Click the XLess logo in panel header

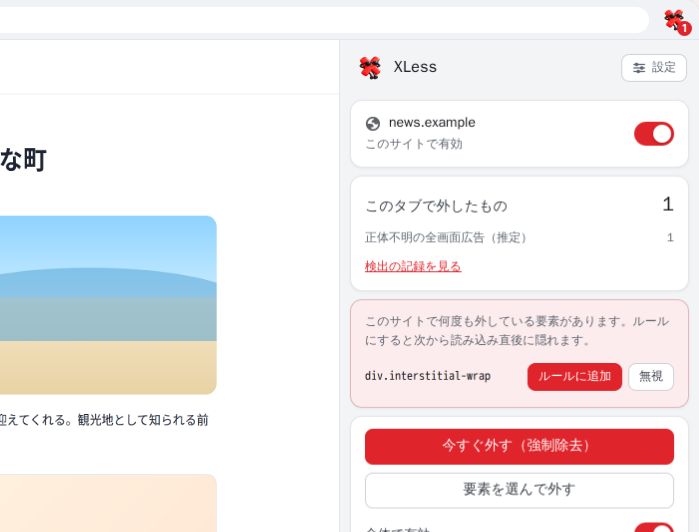[370, 67]
